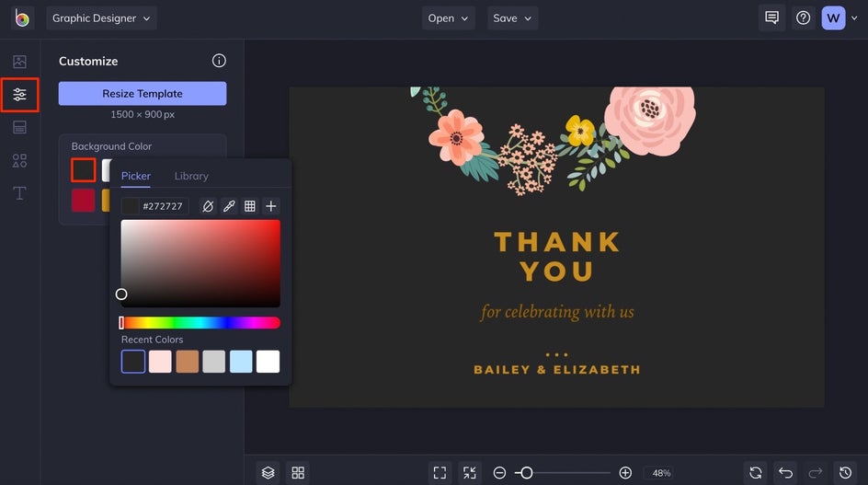Open the Graphics shapes panel

point(19,160)
